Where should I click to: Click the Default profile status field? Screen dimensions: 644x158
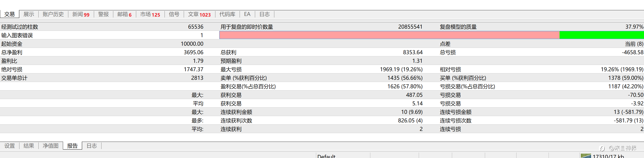click(x=326, y=156)
